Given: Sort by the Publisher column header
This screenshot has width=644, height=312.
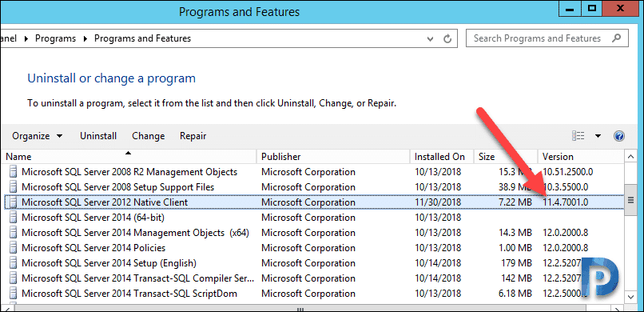Looking at the screenshot, I should point(333,157).
